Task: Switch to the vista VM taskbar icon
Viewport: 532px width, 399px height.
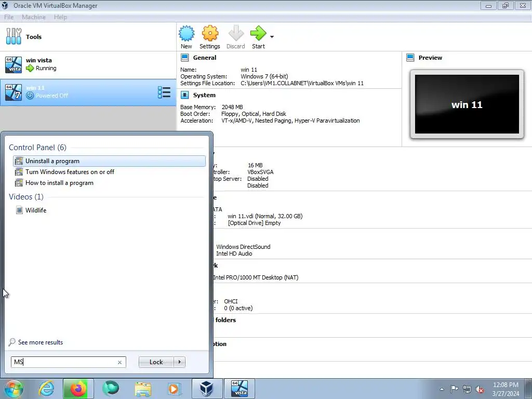Action: (240, 389)
